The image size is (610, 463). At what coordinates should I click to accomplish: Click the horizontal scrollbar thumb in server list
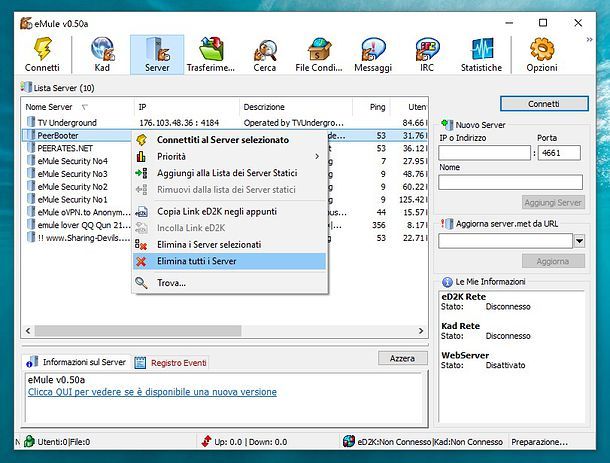pyautogui.click(x=138, y=331)
